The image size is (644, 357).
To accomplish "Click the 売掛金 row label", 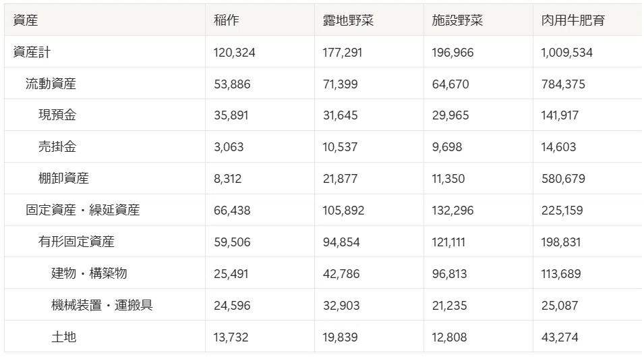I will point(57,146).
